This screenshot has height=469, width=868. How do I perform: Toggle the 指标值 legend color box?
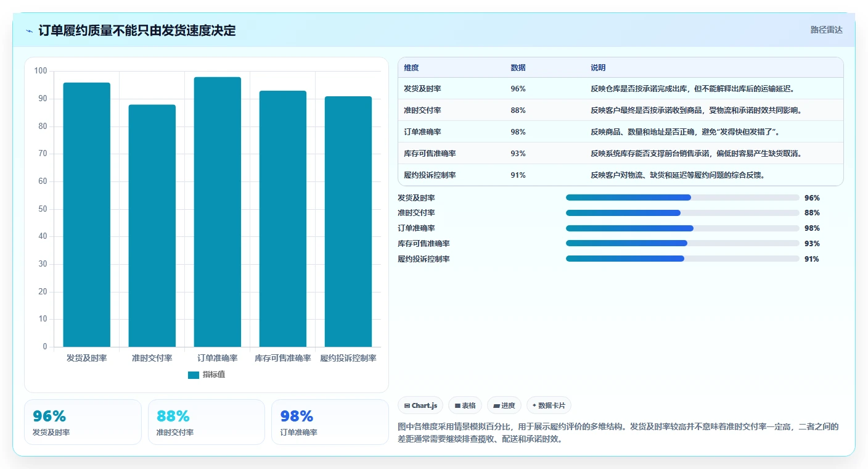coord(194,375)
